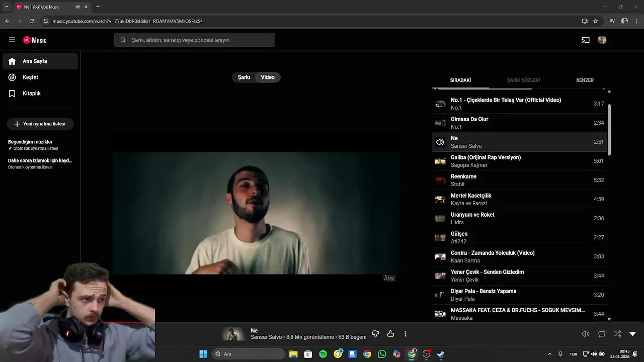644x362 pixels.
Task: Click Yeni oynatma listesi button
Action: tap(40, 124)
